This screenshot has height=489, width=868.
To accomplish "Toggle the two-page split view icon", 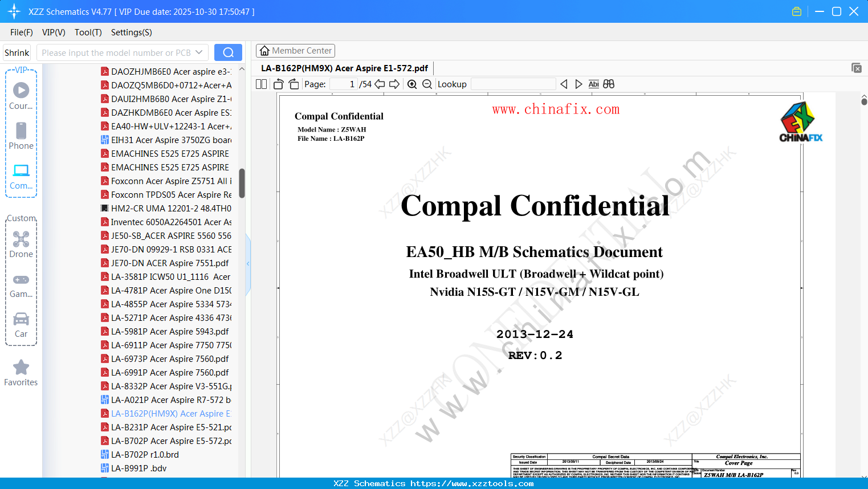I will (x=261, y=84).
